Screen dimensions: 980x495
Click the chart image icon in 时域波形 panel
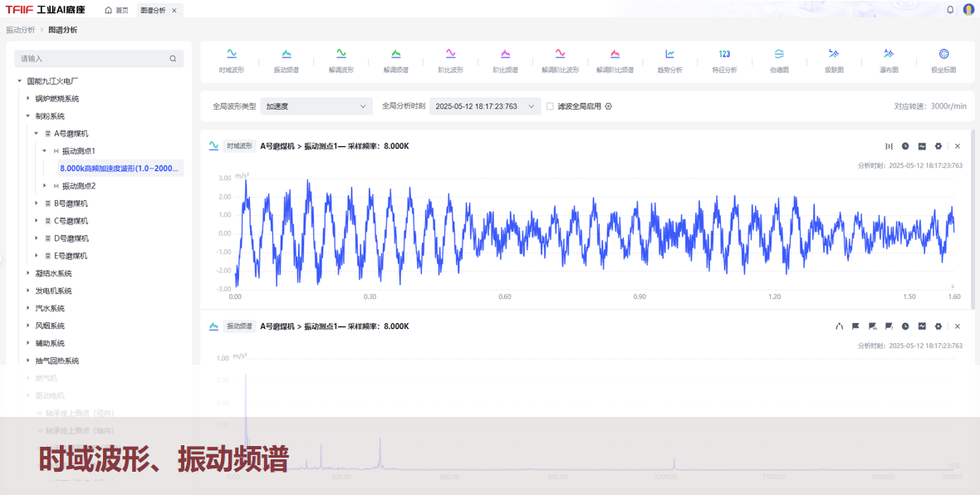[922, 146]
